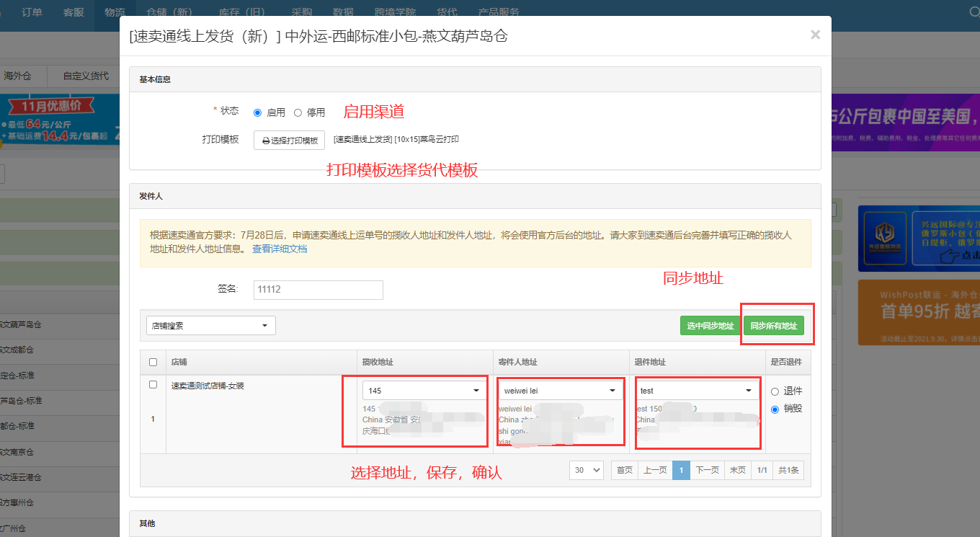Open 跨境学院 in the top navigation
980x537 pixels.
tap(396, 12)
